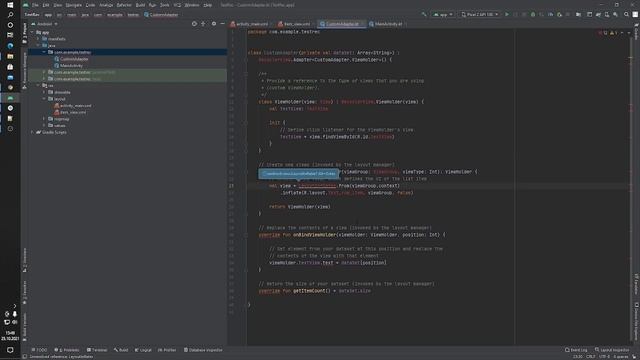
Task: Open the Logcat tool window
Action: coord(143,350)
